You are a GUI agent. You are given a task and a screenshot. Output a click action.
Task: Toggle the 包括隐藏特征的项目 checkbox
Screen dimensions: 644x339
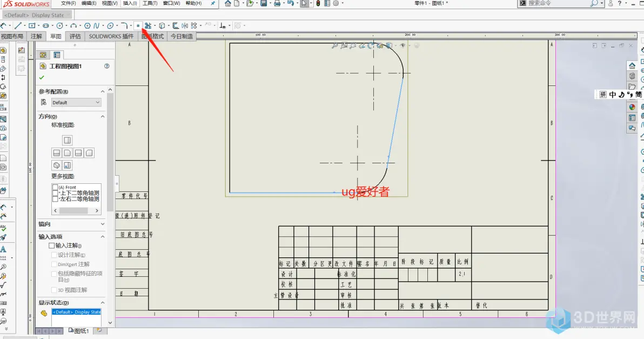(x=54, y=274)
